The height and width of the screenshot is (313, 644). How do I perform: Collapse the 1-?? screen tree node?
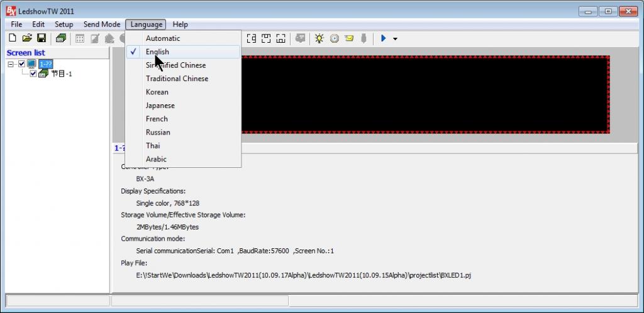pyautogui.click(x=11, y=64)
